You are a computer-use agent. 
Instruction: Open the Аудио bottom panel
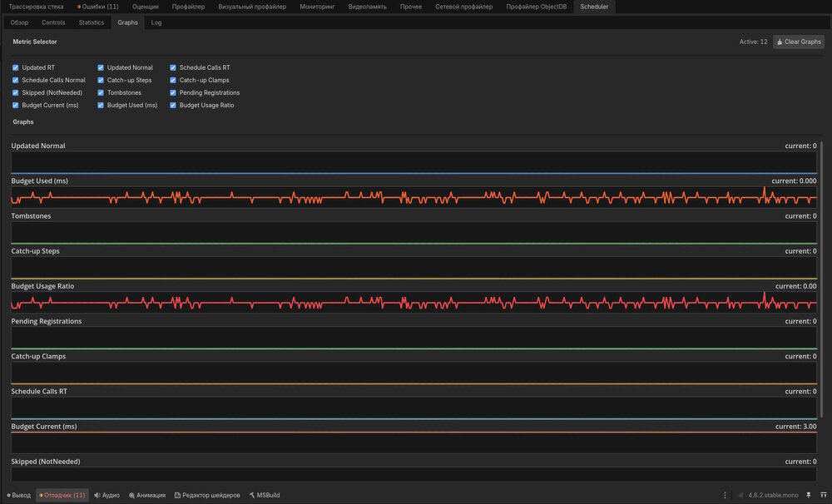click(106, 495)
